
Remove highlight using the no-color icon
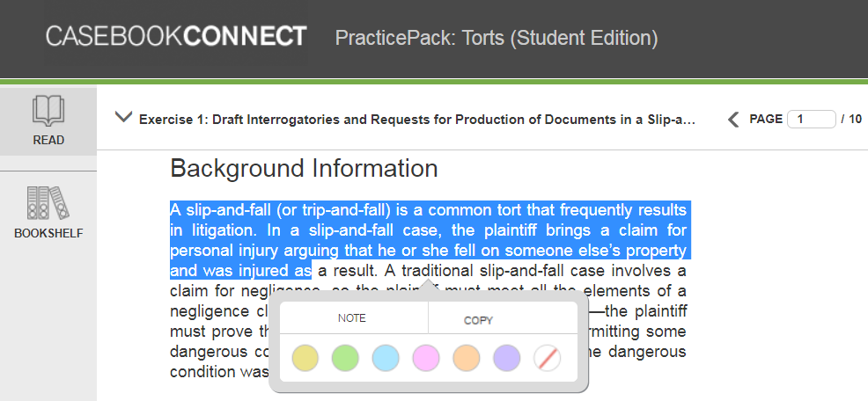(x=548, y=358)
